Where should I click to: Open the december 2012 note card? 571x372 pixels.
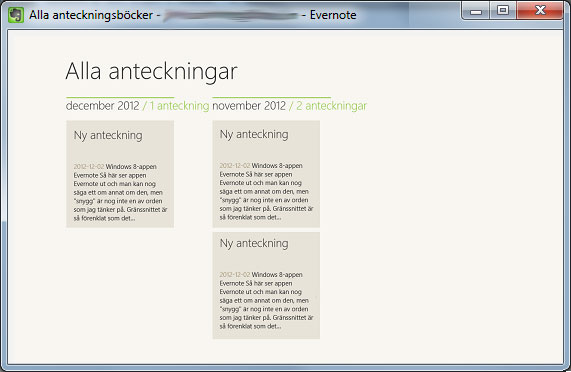pyautogui.click(x=120, y=174)
